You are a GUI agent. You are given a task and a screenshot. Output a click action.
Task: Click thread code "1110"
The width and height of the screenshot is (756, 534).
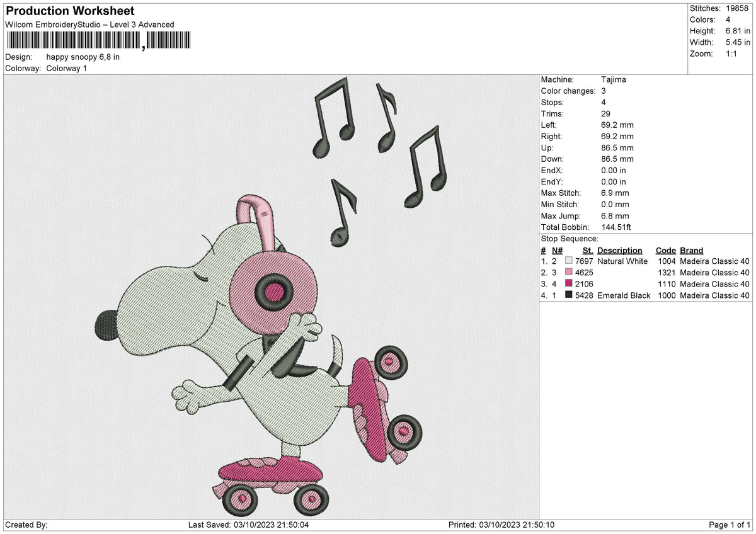click(x=667, y=283)
